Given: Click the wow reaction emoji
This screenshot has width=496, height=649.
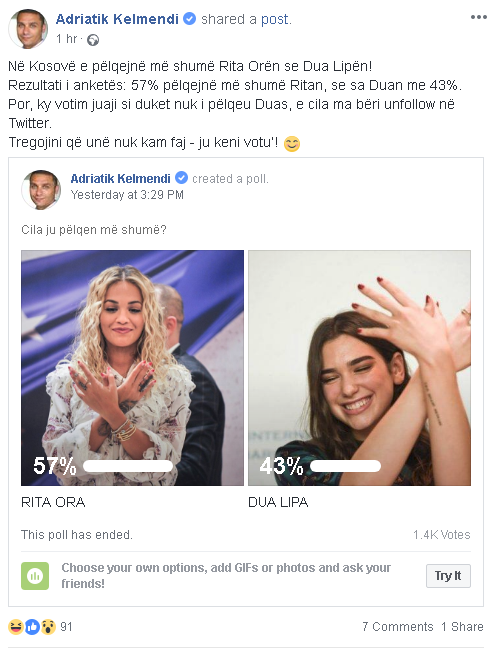Looking at the screenshot, I should point(48,627).
